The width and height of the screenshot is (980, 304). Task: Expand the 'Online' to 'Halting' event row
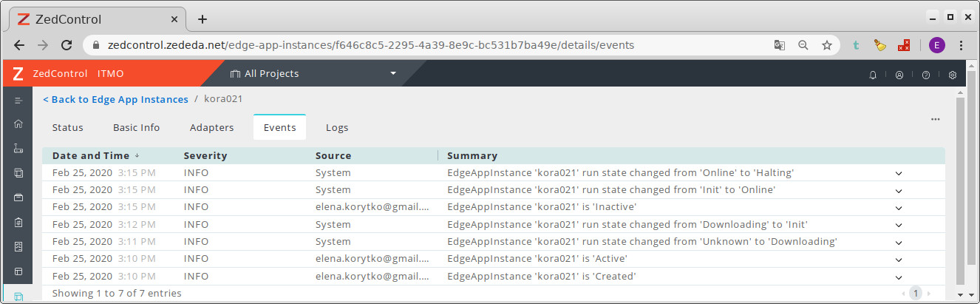[x=899, y=173]
